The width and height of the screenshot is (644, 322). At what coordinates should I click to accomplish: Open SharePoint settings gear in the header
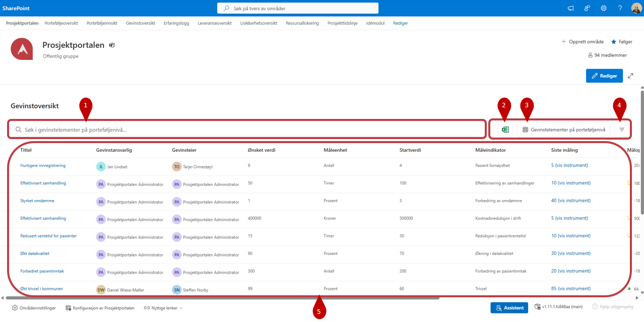click(603, 8)
